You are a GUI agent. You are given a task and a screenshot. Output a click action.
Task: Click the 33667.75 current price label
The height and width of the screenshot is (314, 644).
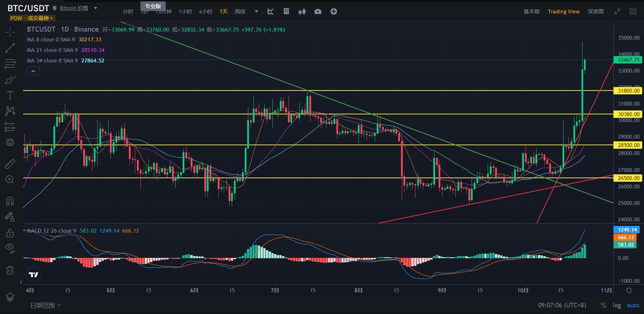coord(628,60)
